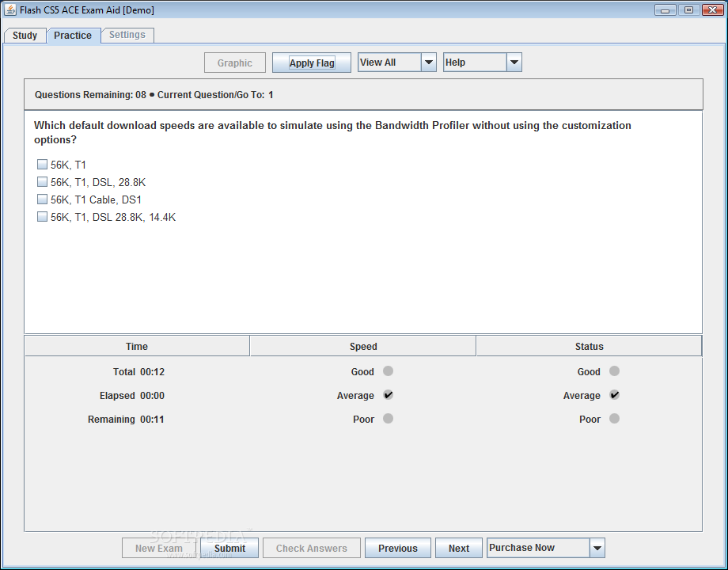This screenshot has width=728, height=570.
Task: Maximize the Exam Aid window
Action: (x=688, y=9)
